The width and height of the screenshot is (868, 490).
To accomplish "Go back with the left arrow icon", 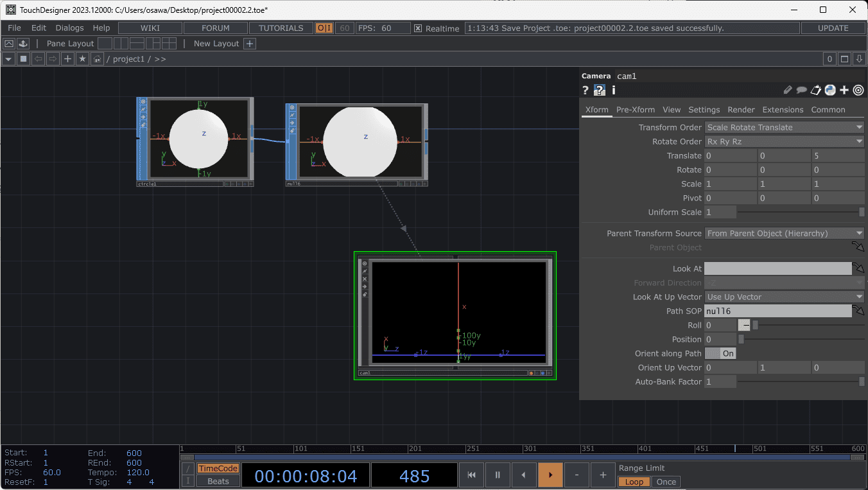I will pos(38,59).
